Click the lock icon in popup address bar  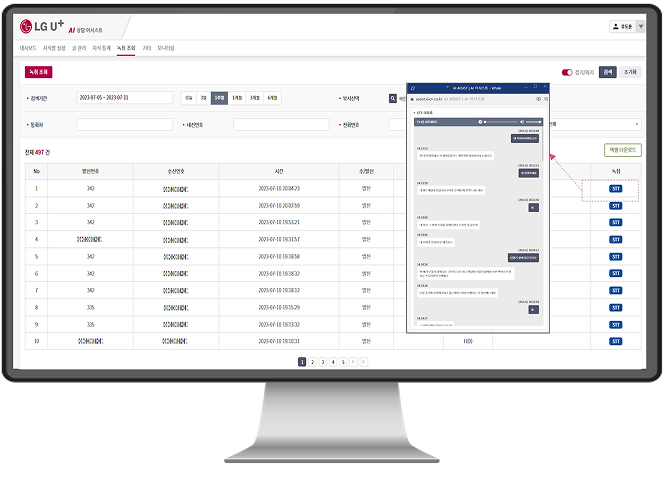412,99
